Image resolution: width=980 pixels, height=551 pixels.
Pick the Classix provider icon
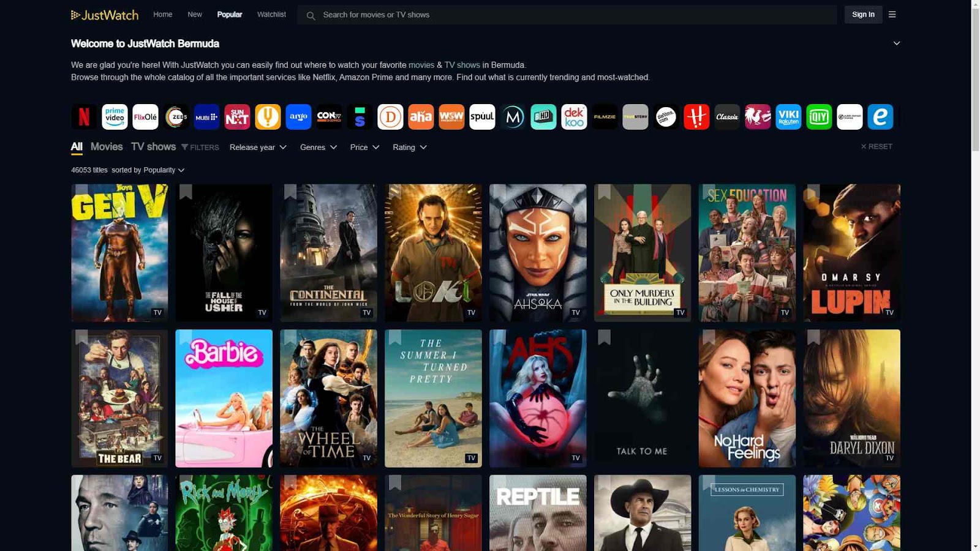coord(727,117)
